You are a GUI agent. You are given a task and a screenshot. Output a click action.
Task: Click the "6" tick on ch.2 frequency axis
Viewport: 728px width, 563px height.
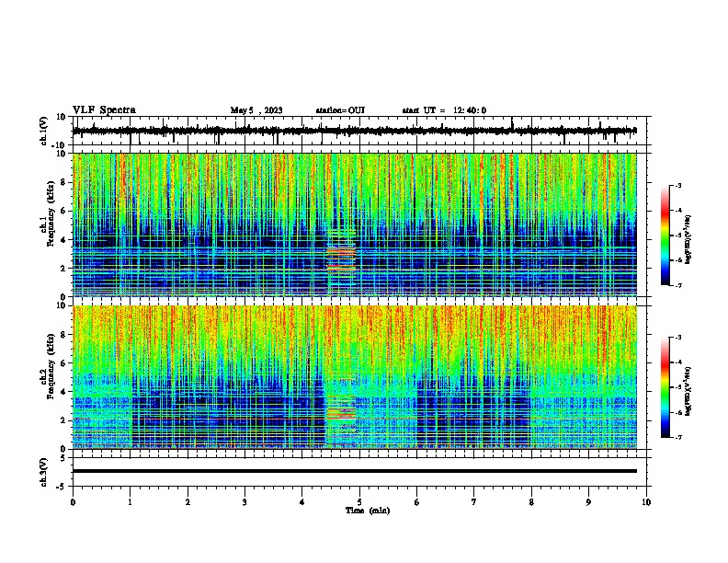pyautogui.click(x=64, y=362)
